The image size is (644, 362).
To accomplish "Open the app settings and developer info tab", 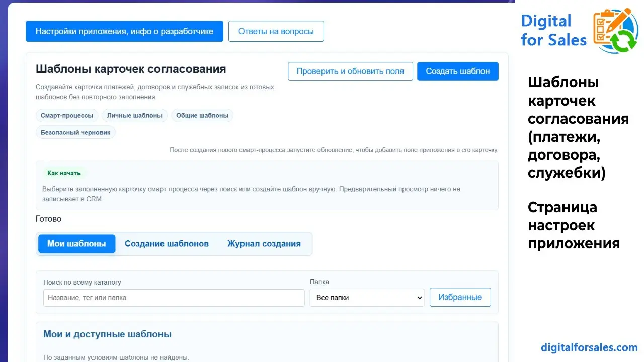I will click(x=124, y=31).
